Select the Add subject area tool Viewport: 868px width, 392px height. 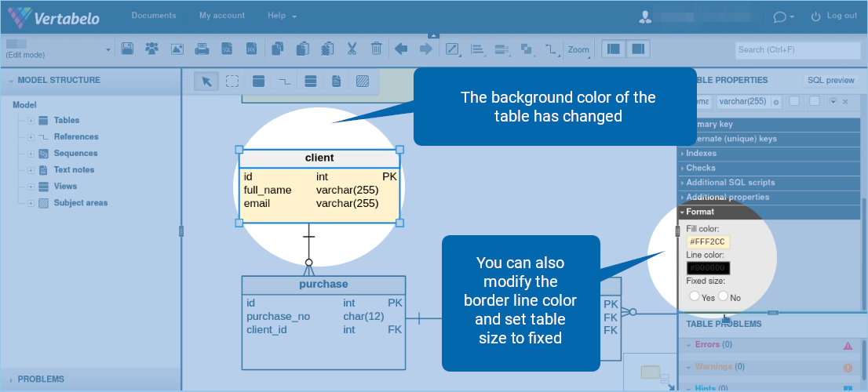(x=363, y=82)
